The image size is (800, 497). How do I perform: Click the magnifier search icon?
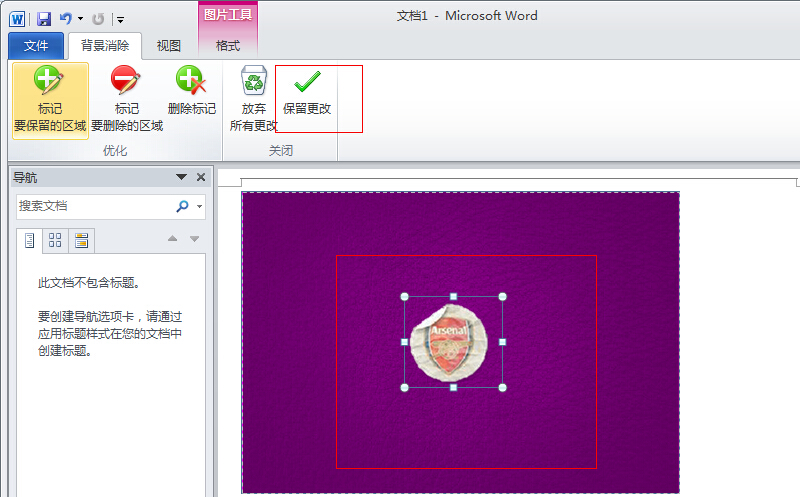182,206
